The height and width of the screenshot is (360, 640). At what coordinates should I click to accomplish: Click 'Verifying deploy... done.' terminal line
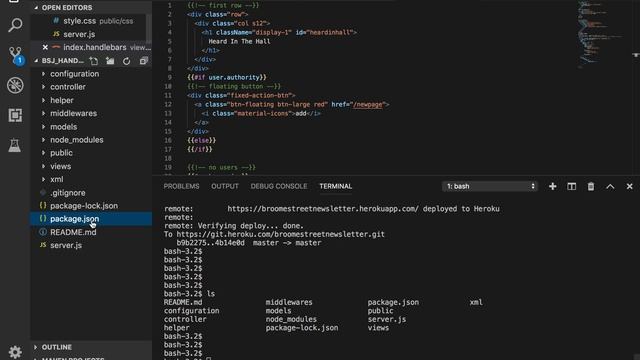pyautogui.click(x=251, y=226)
